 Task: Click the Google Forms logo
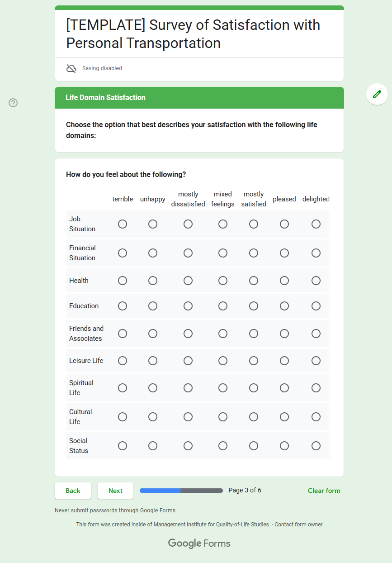pos(199,543)
